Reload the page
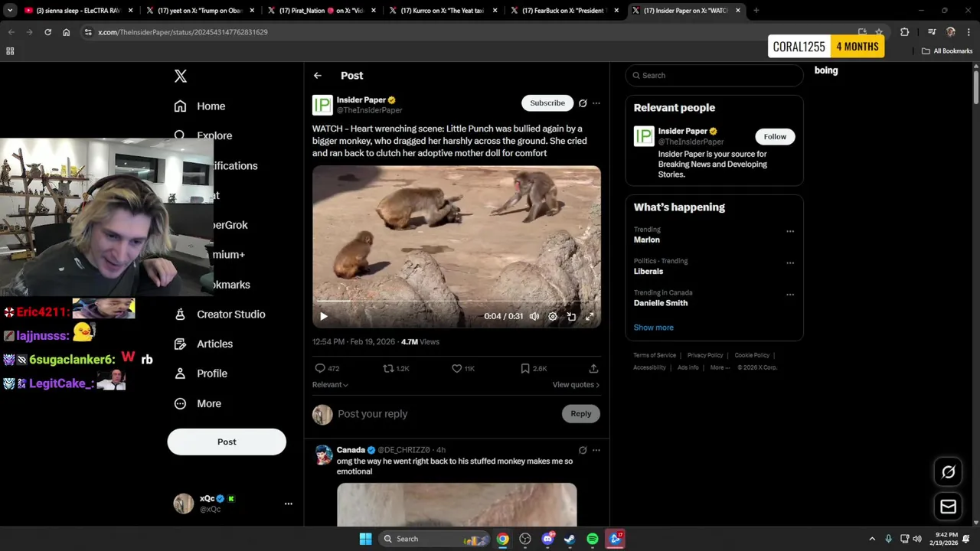The image size is (980, 551). 47,32
